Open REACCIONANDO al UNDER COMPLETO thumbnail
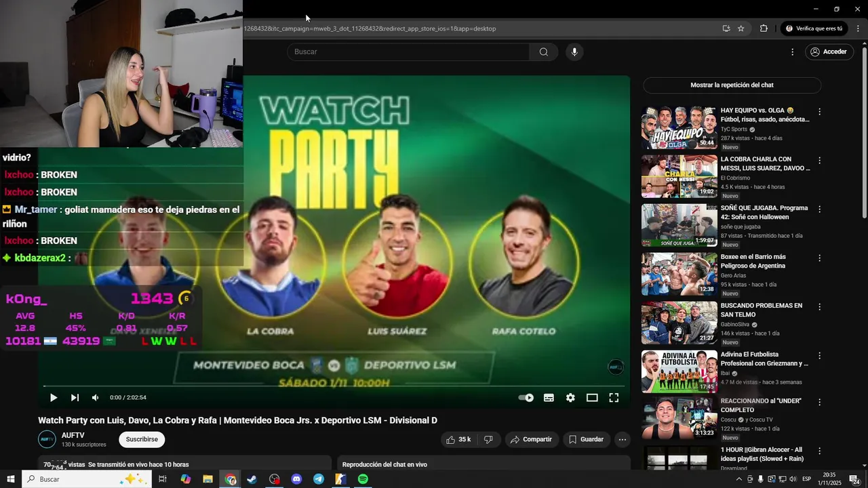 point(679,418)
